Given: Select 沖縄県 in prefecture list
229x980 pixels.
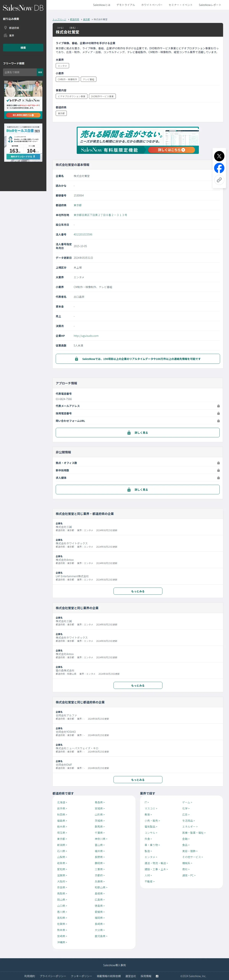Looking at the screenshot, I should click(x=62, y=942).
